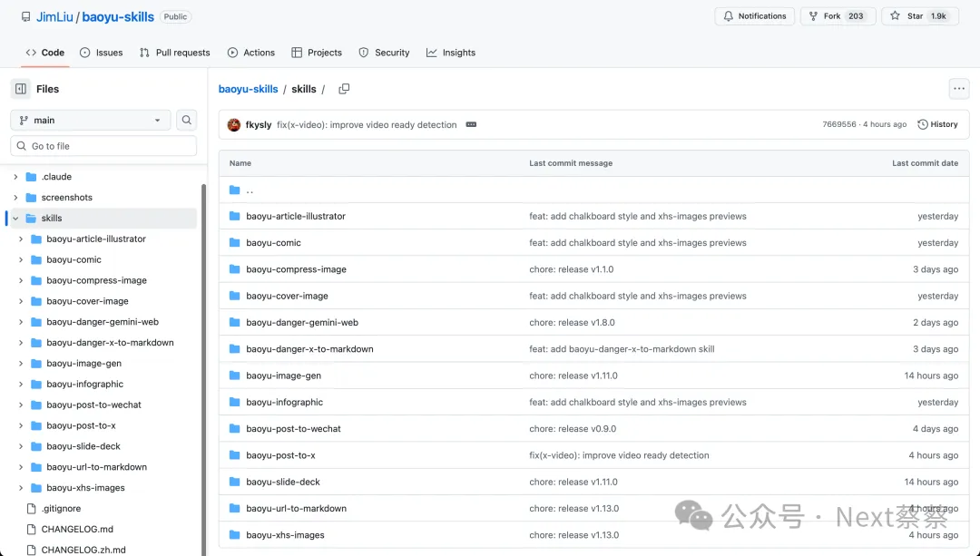The width and height of the screenshot is (980, 556).
Task: Collapse the skills folder in tree
Action: [x=15, y=219]
